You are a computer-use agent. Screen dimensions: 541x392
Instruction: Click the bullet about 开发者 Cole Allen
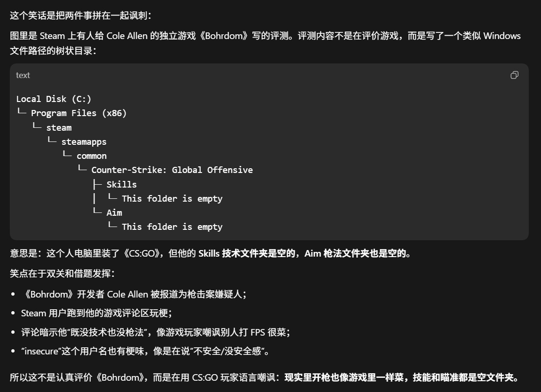click(133, 294)
